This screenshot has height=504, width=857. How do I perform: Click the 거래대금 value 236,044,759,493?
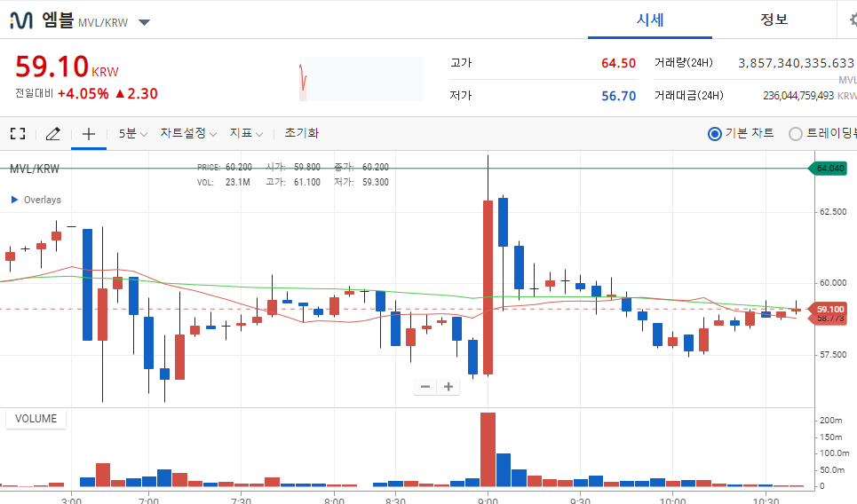(798, 96)
